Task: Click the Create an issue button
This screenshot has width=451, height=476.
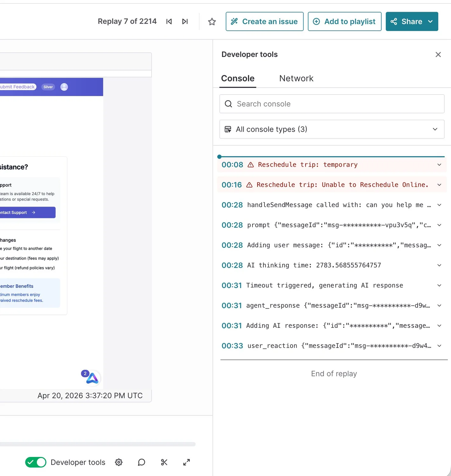Action: pyautogui.click(x=265, y=22)
